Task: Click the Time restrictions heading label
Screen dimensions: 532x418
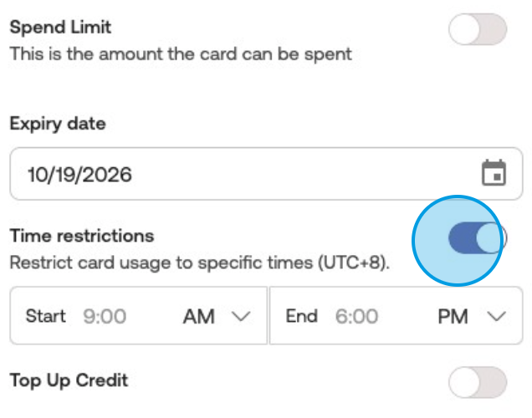Action: tap(82, 236)
